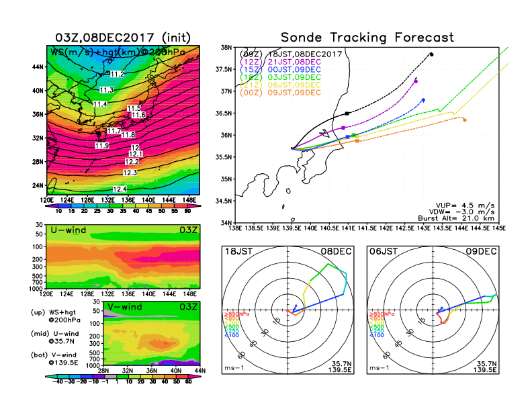Pick the segment between 40 and 45 on wind-speed color bar
Screen dimensions: 532x411
[142, 206]
